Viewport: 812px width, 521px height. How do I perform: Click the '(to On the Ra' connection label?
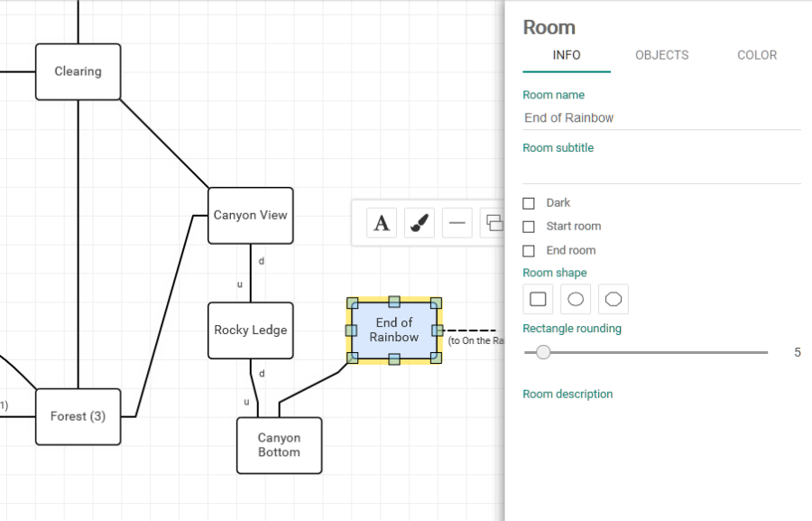[x=475, y=341]
